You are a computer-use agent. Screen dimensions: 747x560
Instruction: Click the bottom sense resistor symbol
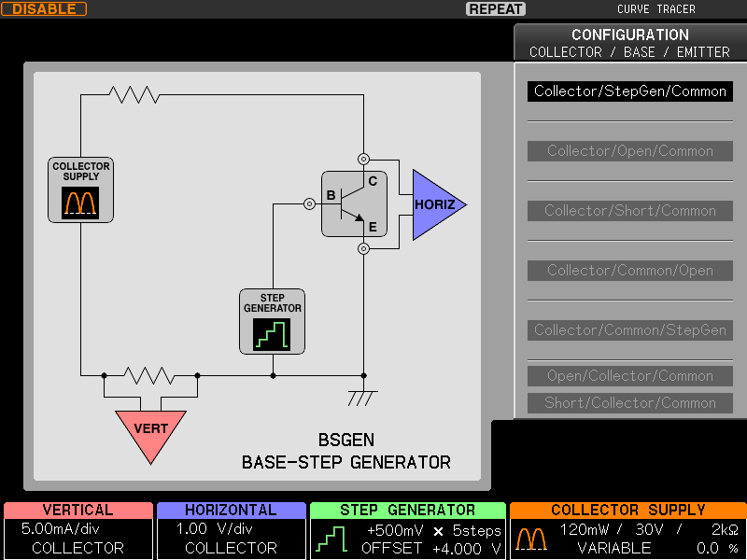pyautogui.click(x=149, y=376)
